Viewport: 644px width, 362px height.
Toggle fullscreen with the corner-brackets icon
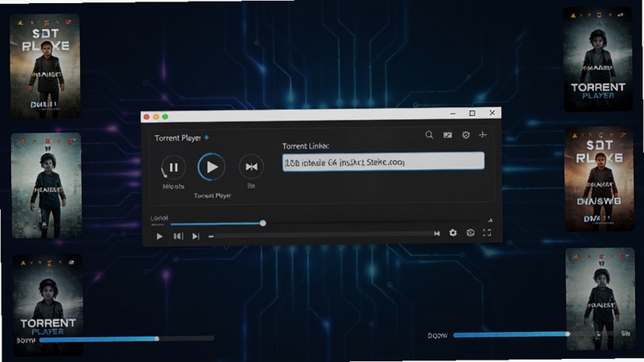[487, 232]
